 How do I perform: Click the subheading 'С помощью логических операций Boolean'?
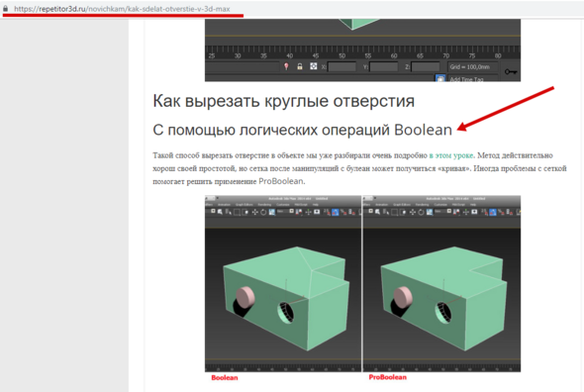(x=302, y=130)
